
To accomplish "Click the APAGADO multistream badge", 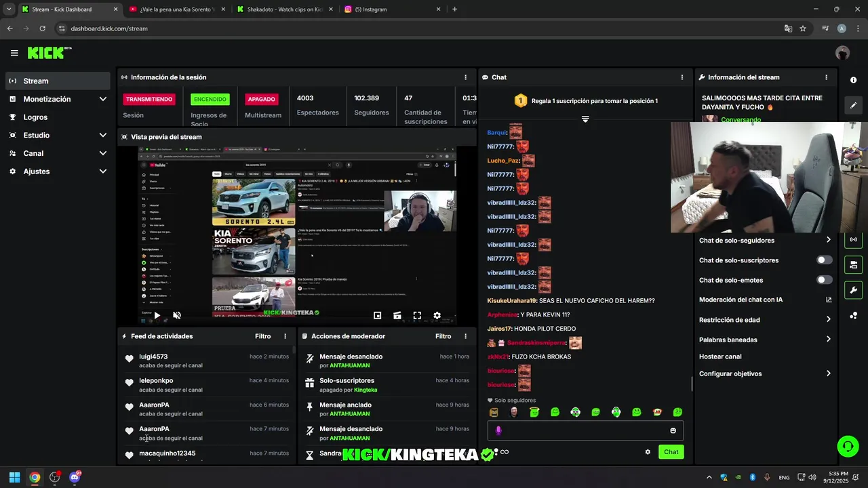I will [x=261, y=99].
